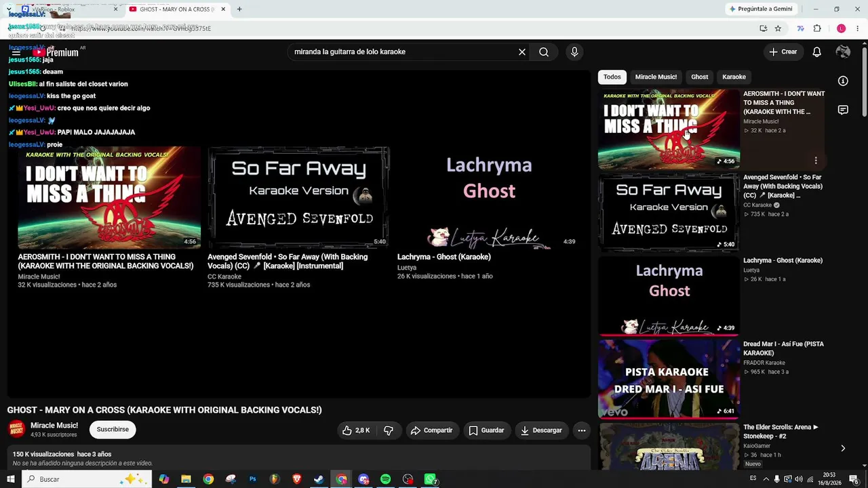868x488 pixels.
Task: Save the video with Guardar
Action: click(487, 430)
